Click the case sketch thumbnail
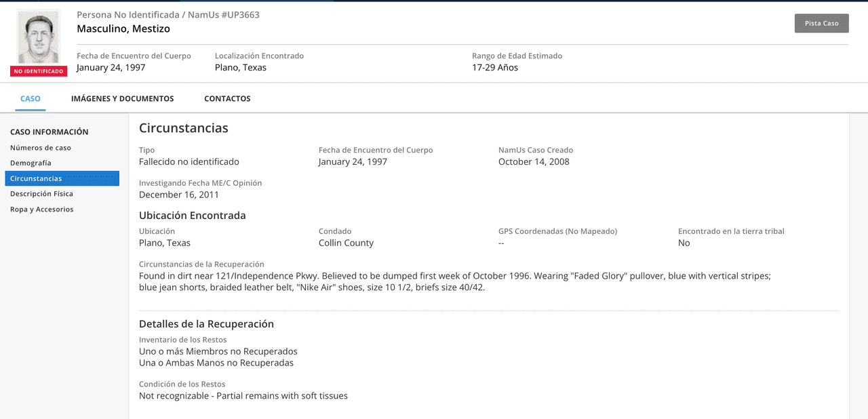This screenshot has width=868, height=419. (x=38, y=38)
